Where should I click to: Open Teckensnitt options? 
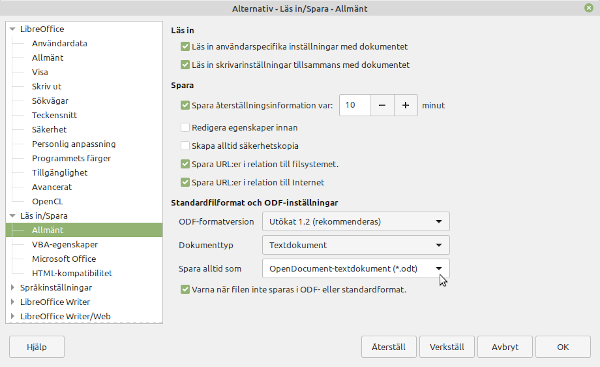click(54, 115)
